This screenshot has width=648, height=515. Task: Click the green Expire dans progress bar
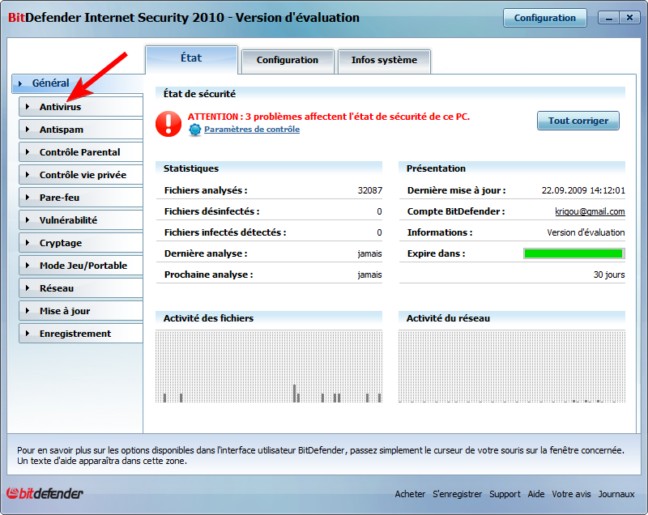coord(574,254)
